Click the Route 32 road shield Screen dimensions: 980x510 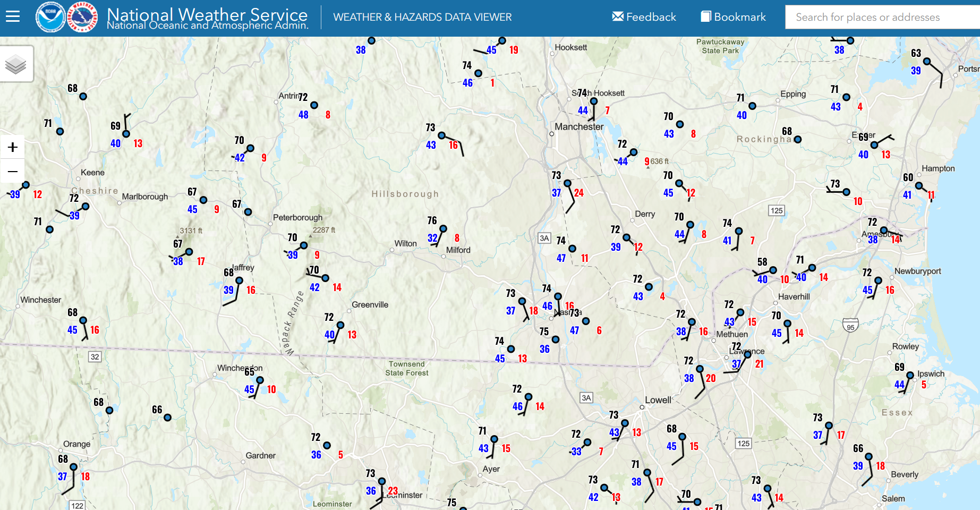(x=95, y=356)
